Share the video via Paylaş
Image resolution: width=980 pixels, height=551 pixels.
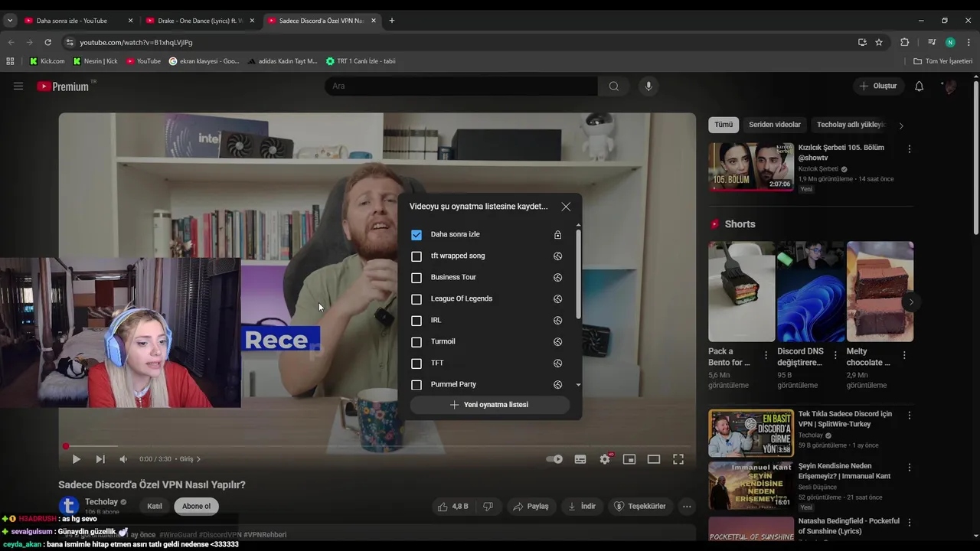click(531, 506)
